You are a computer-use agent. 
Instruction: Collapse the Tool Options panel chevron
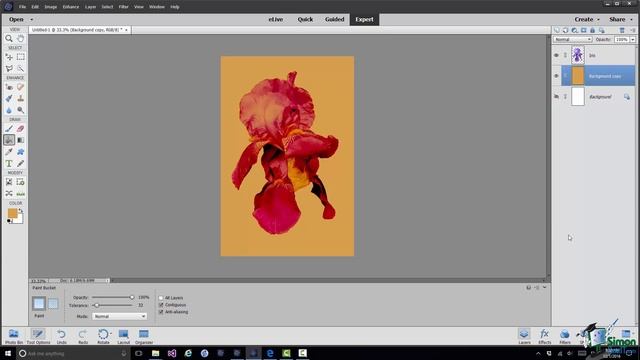(544, 287)
